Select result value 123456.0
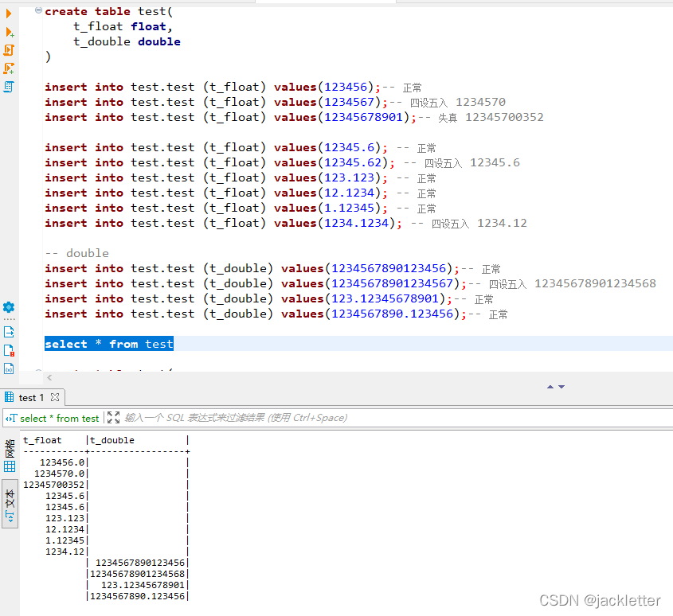Viewport: 673px width, 616px height. [62, 462]
